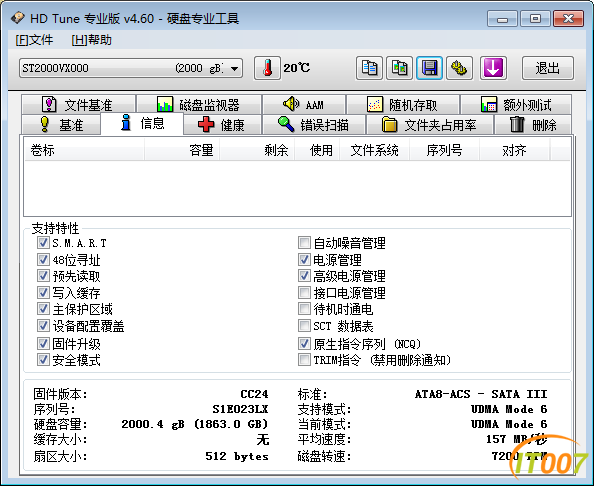Switch to the 错误扫描 tab

(x=314, y=125)
